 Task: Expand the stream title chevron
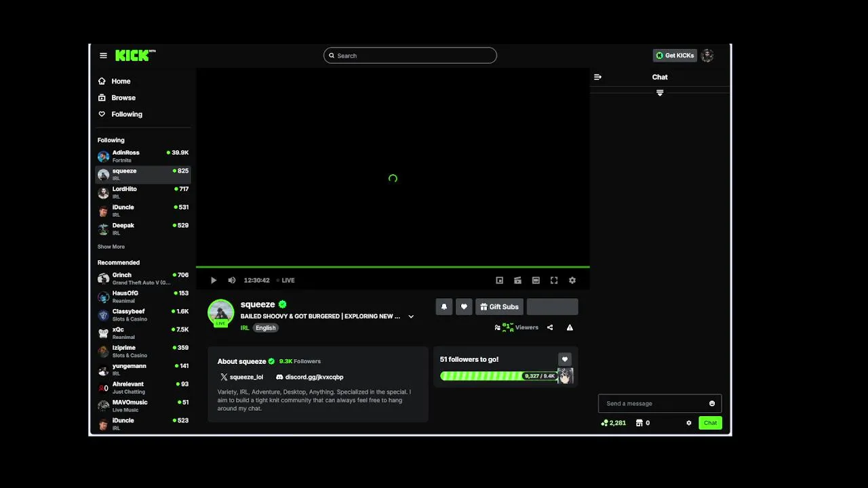coord(411,317)
